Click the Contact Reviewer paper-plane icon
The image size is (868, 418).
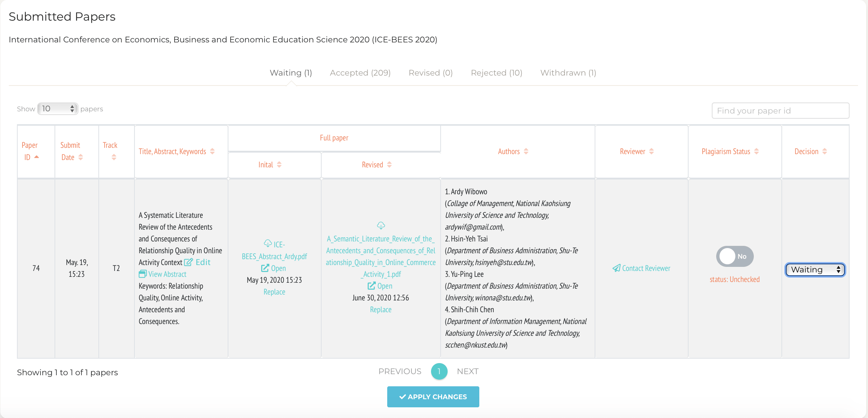tap(616, 268)
